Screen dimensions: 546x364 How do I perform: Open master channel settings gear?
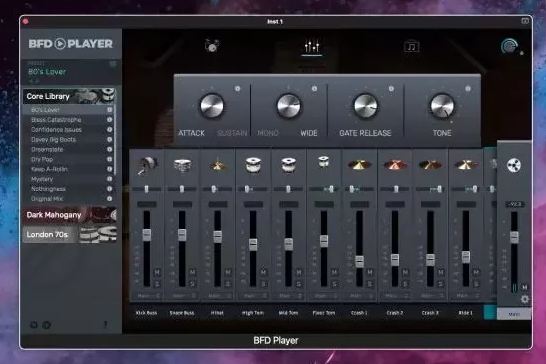524,299
